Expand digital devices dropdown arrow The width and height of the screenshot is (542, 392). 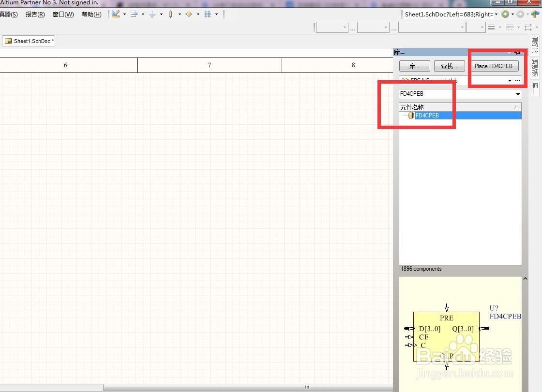click(180, 14)
